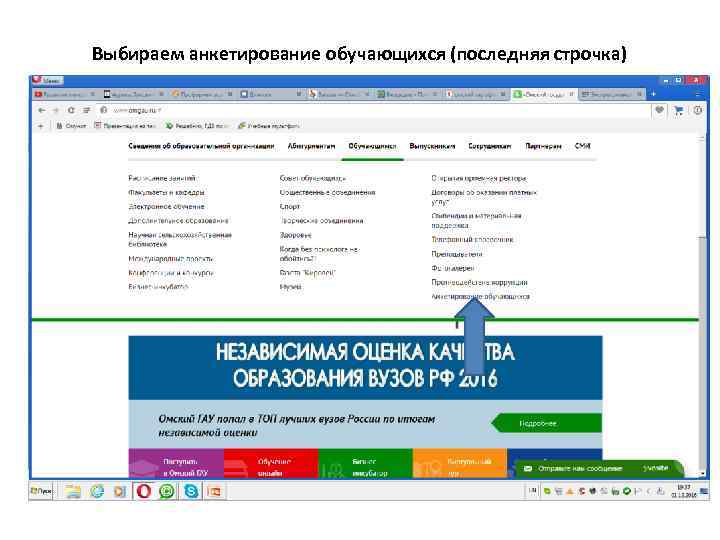
Task: Click the info circle icon in toolbar
Action: [698, 110]
